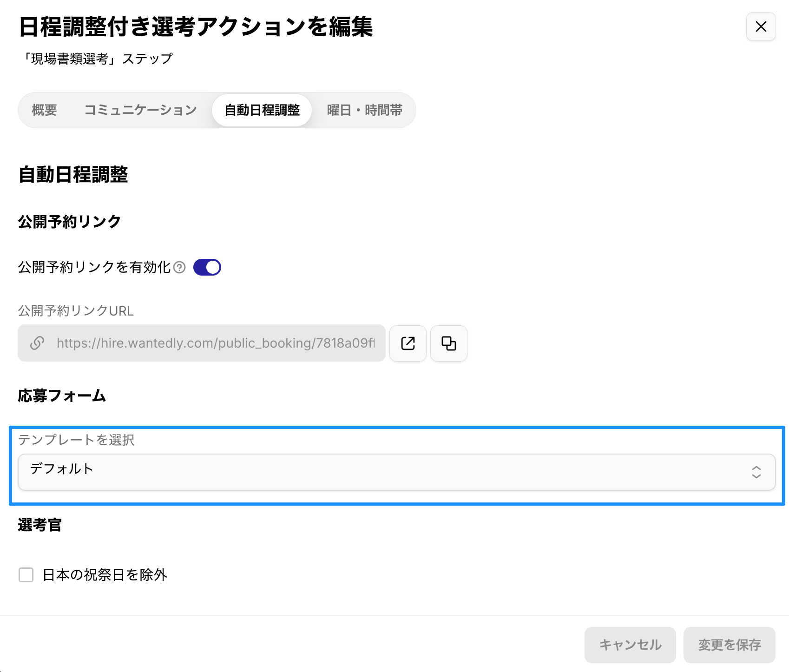Go to the 曜日・時間帯 tab
Viewport: 789px width, 672px height.
pos(364,110)
